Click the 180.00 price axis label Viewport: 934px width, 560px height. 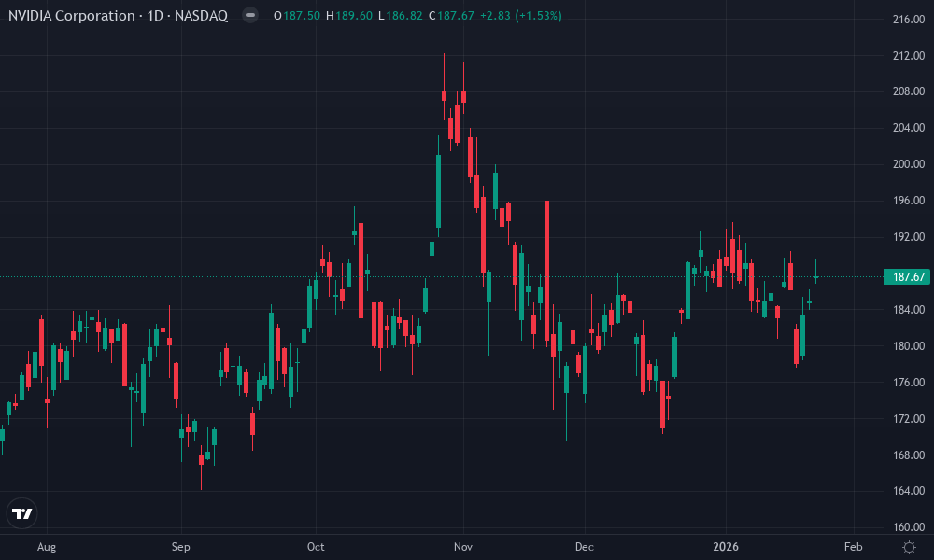(x=909, y=345)
